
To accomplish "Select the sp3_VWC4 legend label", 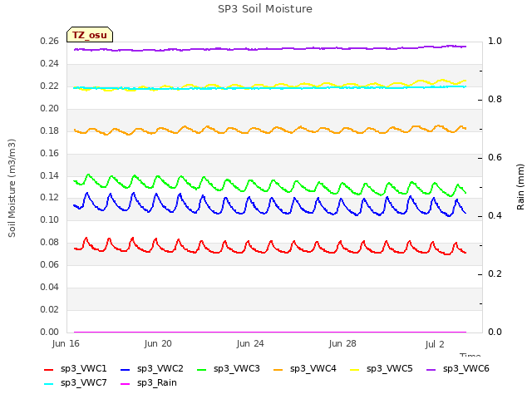I will point(313,369).
